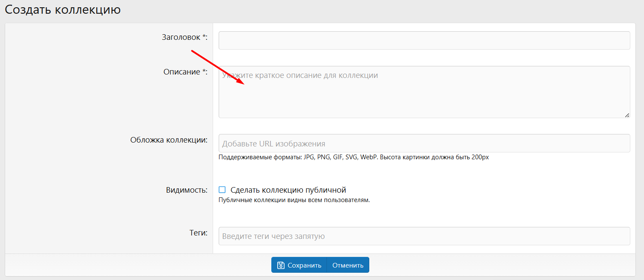
Task: Click inside the Описание text area
Action: click(x=424, y=96)
